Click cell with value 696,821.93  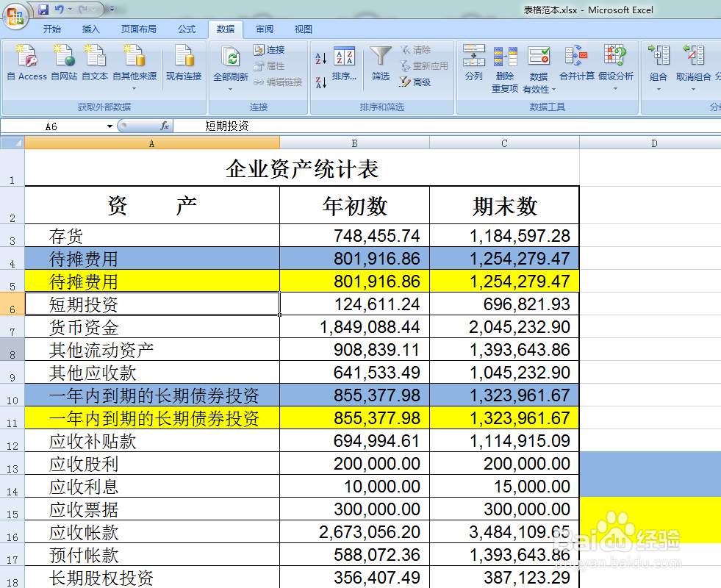(504, 304)
